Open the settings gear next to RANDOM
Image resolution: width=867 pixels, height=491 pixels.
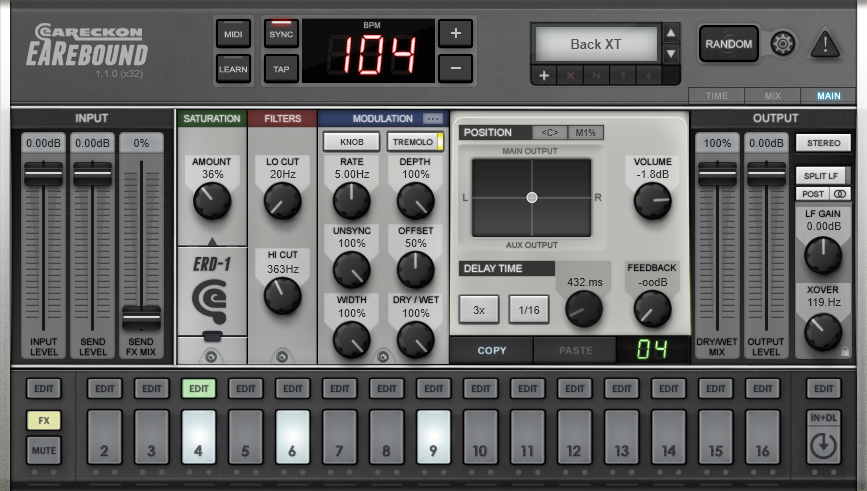pos(783,44)
